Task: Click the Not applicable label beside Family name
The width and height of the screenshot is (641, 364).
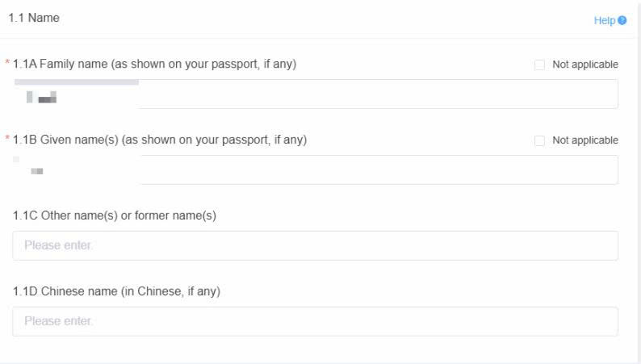Action: (x=585, y=65)
